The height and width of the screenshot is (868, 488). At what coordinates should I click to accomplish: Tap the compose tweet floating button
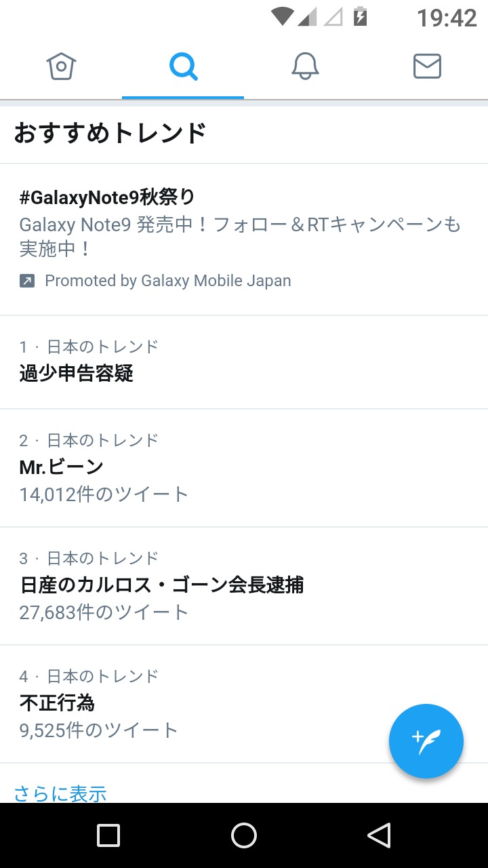click(426, 741)
